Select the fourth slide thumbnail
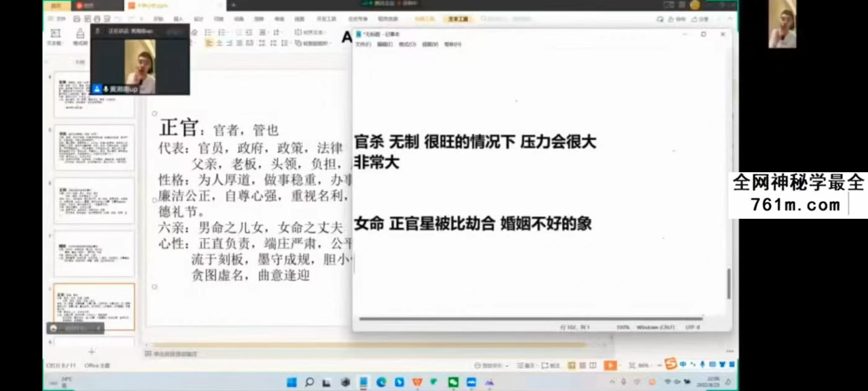The width and height of the screenshot is (868, 391). tap(94, 254)
